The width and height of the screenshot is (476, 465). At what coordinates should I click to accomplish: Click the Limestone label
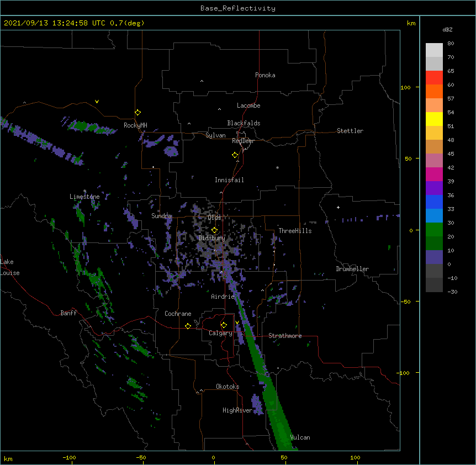[x=84, y=197]
